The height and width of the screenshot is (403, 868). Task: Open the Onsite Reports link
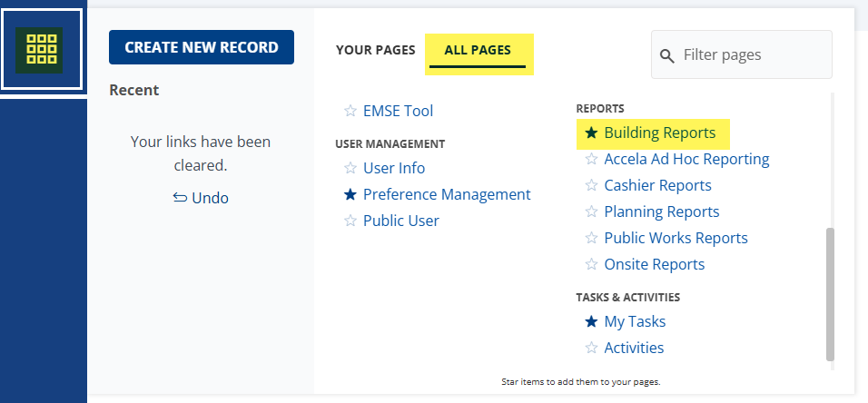pyautogui.click(x=654, y=264)
